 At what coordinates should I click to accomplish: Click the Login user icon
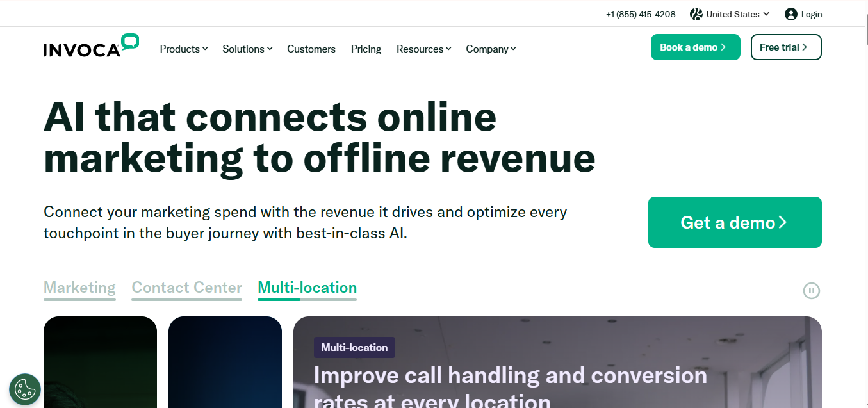[790, 14]
